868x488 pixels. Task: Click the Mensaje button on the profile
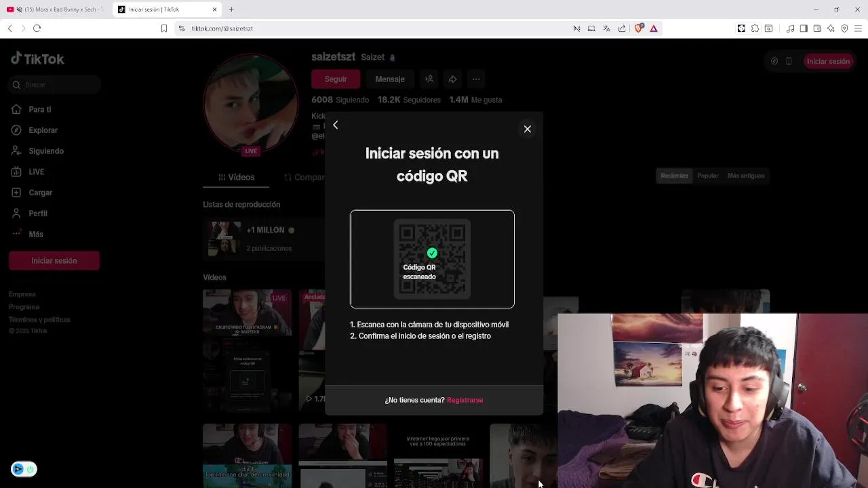390,79
